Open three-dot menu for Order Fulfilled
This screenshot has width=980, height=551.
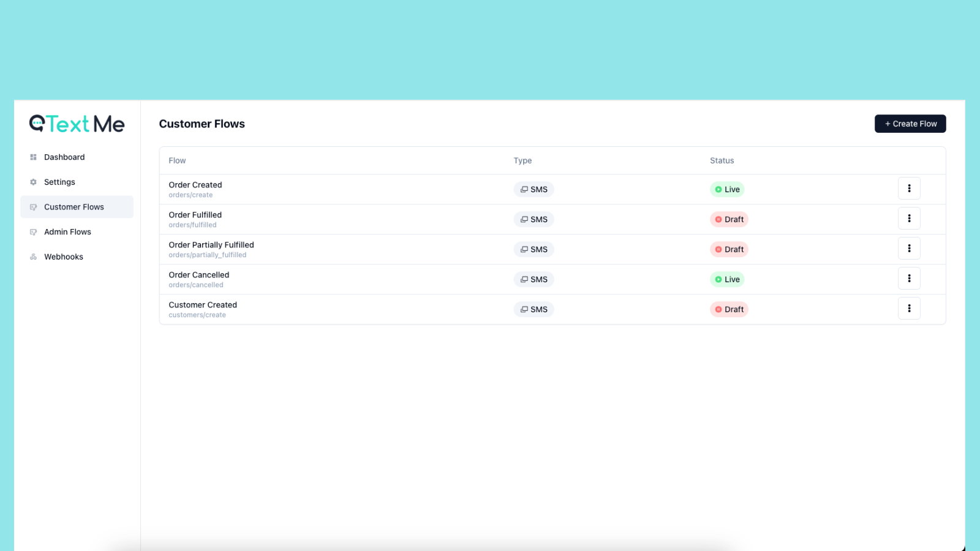[x=909, y=219]
